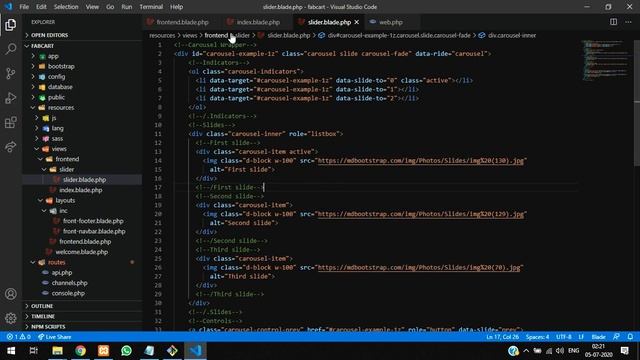Image resolution: width=640 pixels, height=360 pixels.
Task: Expand the OUTLINE panel
Action: (x=82, y=306)
